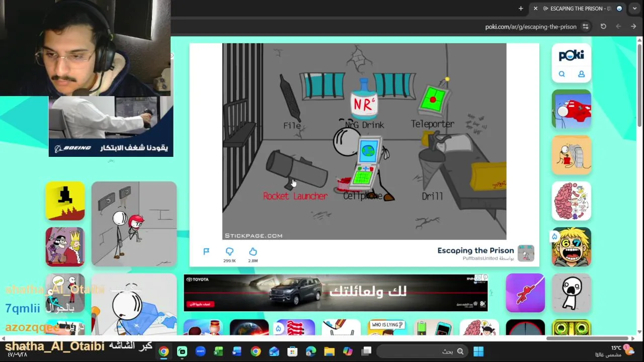
Task: Open Copilot from the taskbar
Action: (x=348, y=351)
